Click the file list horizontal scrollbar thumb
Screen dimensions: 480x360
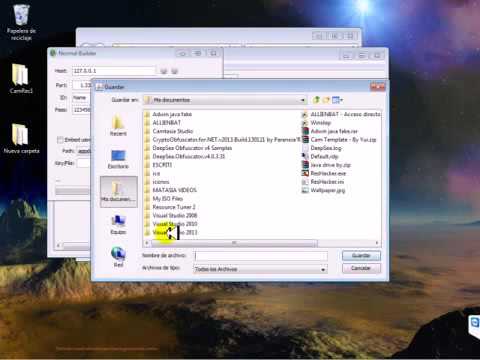coord(234,243)
